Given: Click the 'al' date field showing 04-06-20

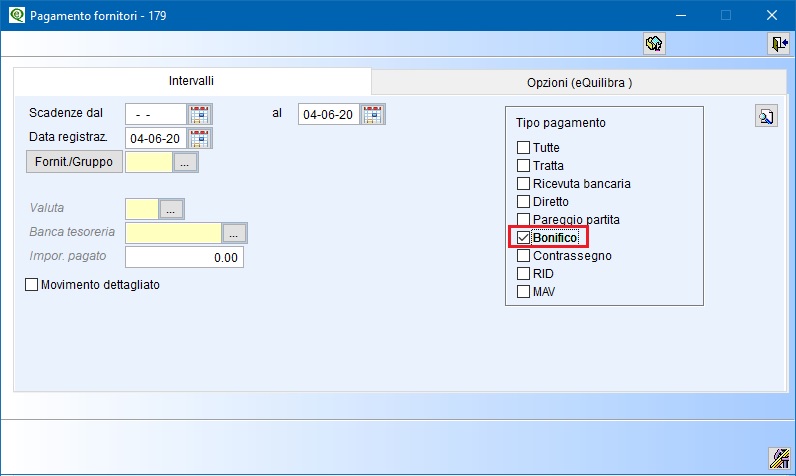Looking at the screenshot, I should (328, 115).
